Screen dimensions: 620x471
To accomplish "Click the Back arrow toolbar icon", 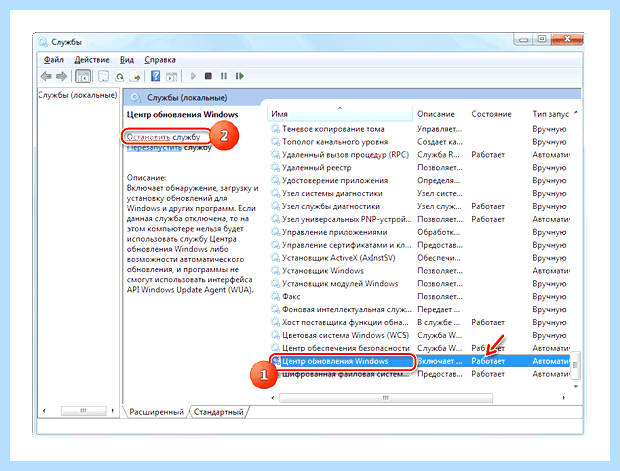I will click(x=46, y=76).
